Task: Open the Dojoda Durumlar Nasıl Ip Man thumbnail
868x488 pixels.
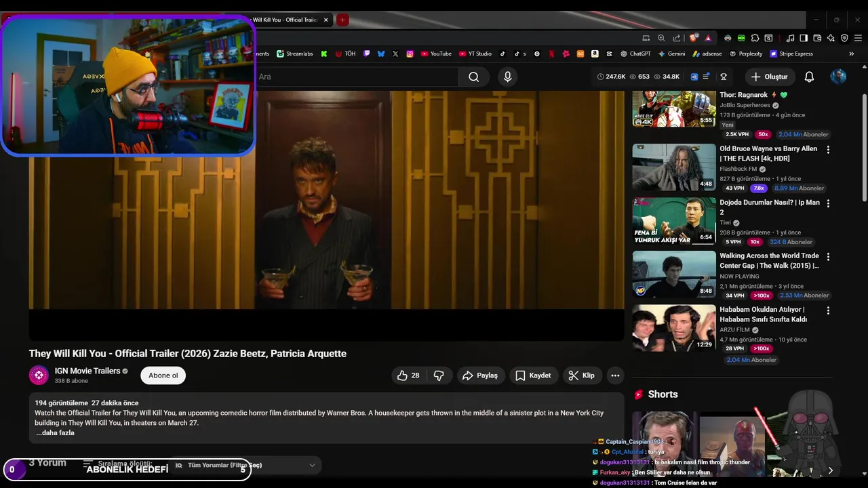Action: coord(674,220)
